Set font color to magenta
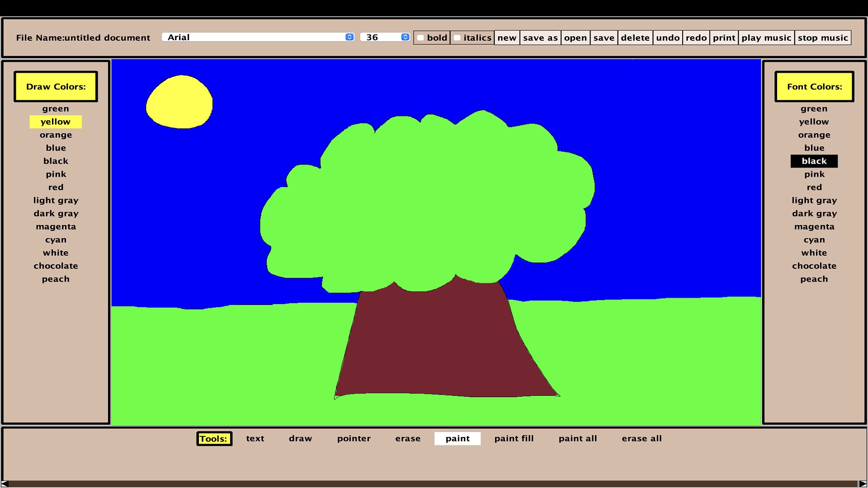The width and height of the screenshot is (868, 488). pyautogui.click(x=814, y=226)
